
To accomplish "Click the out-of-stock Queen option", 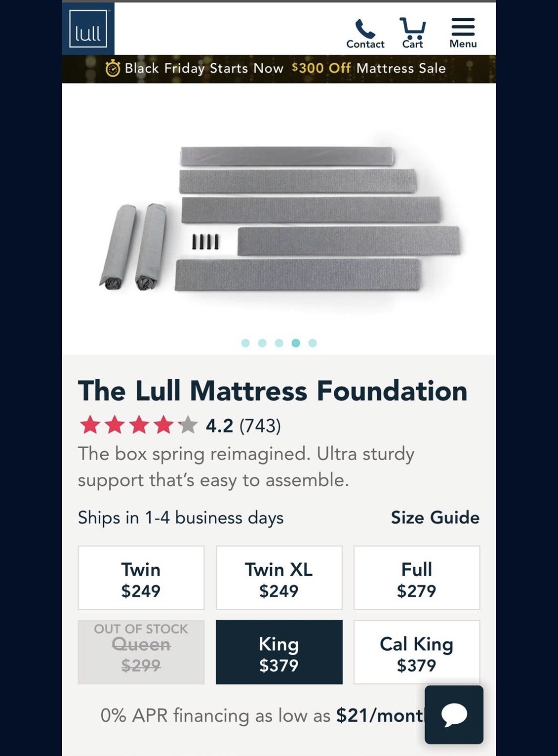I will tap(141, 649).
